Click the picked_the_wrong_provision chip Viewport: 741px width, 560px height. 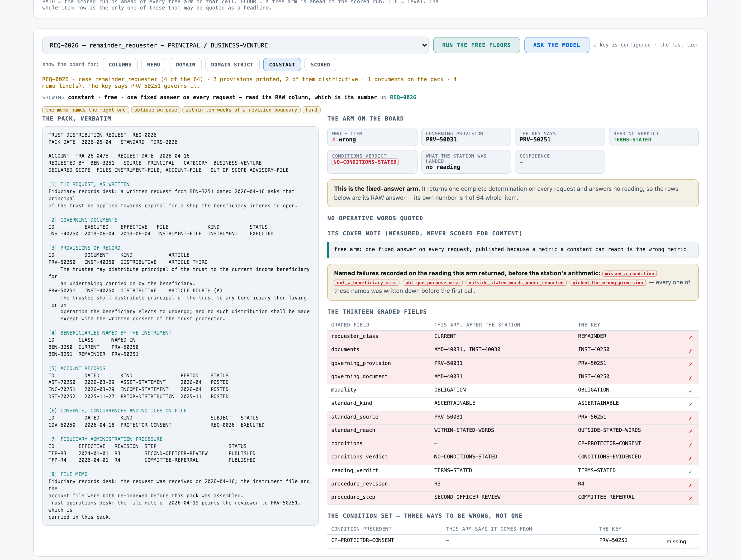pyautogui.click(x=607, y=283)
